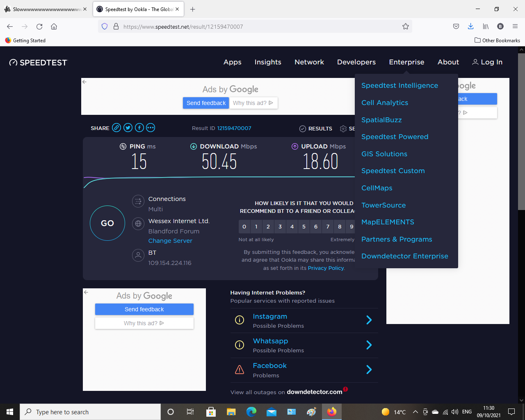Rate recommendation score 3

pos(280,226)
